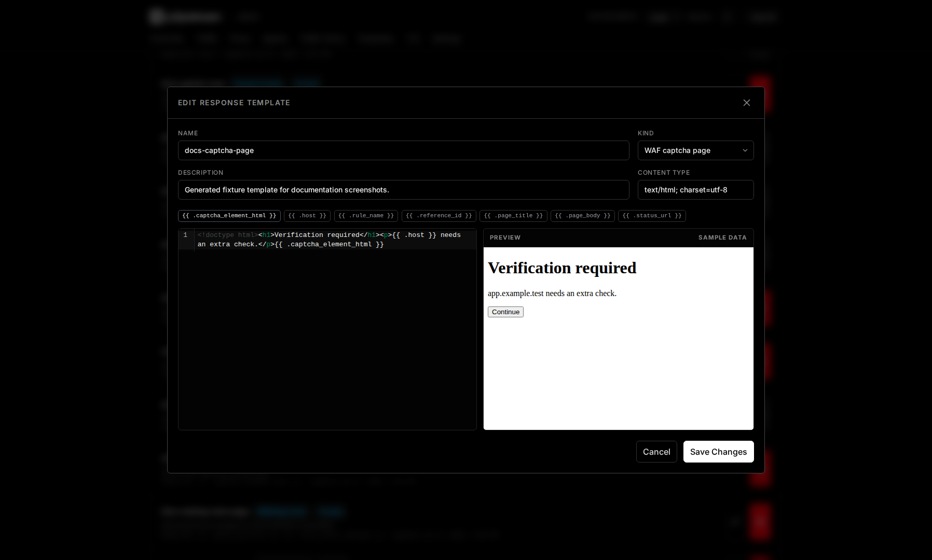Click the Description input field
932x560 pixels.
pos(403,190)
